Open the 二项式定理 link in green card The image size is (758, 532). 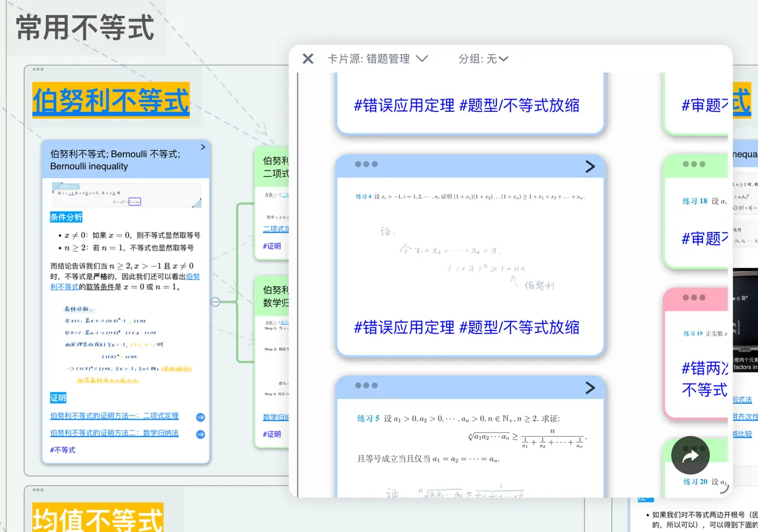pos(276,229)
